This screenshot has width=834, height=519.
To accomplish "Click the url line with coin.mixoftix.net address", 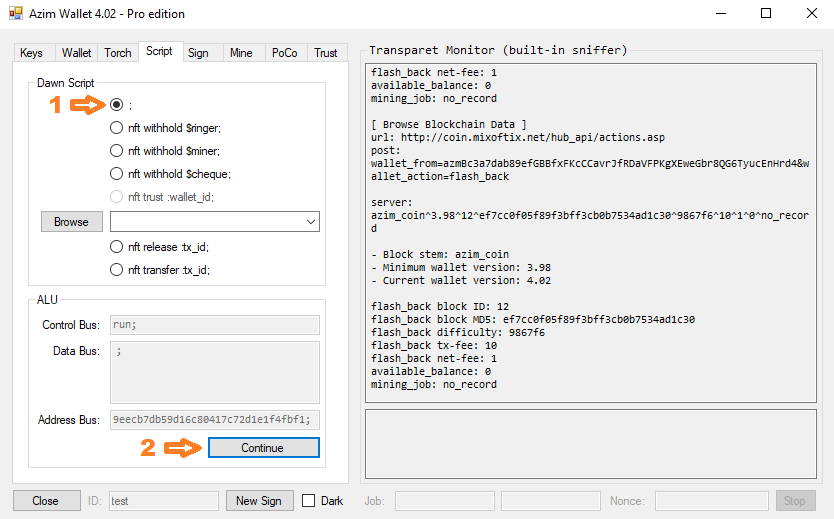I will (518, 137).
